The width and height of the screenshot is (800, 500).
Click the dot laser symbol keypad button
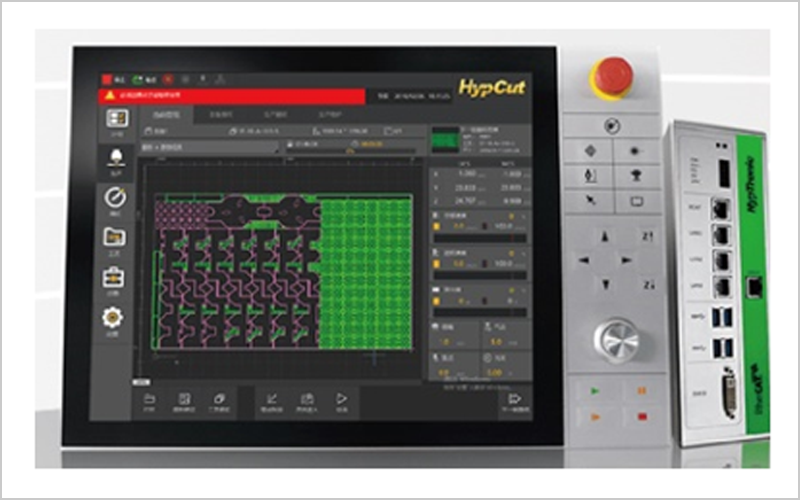click(x=636, y=151)
